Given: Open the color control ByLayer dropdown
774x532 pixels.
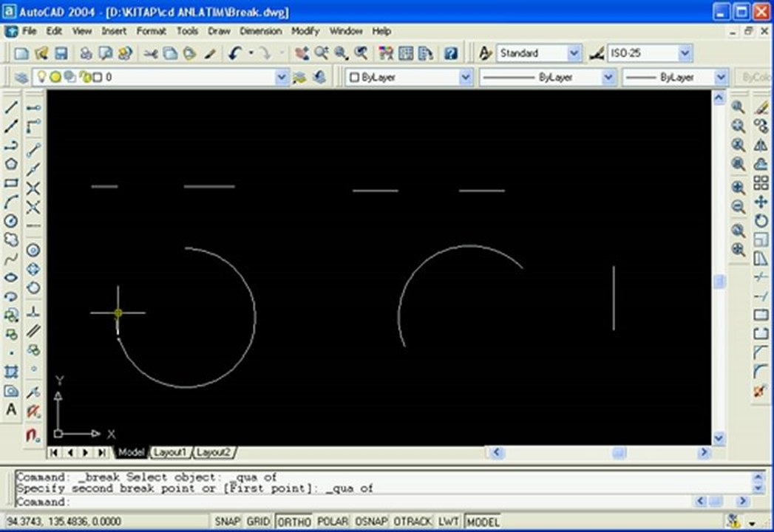Looking at the screenshot, I should click(x=465, y=78).
